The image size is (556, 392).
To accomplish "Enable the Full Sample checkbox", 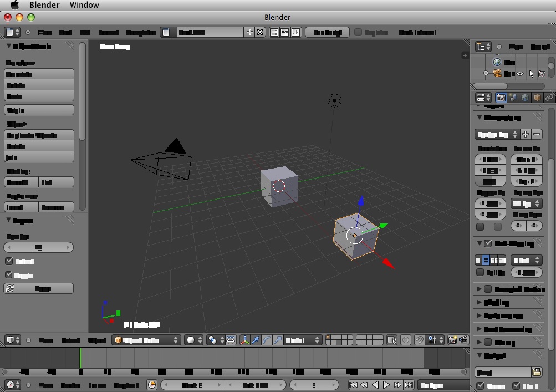I will click(480, 272).
